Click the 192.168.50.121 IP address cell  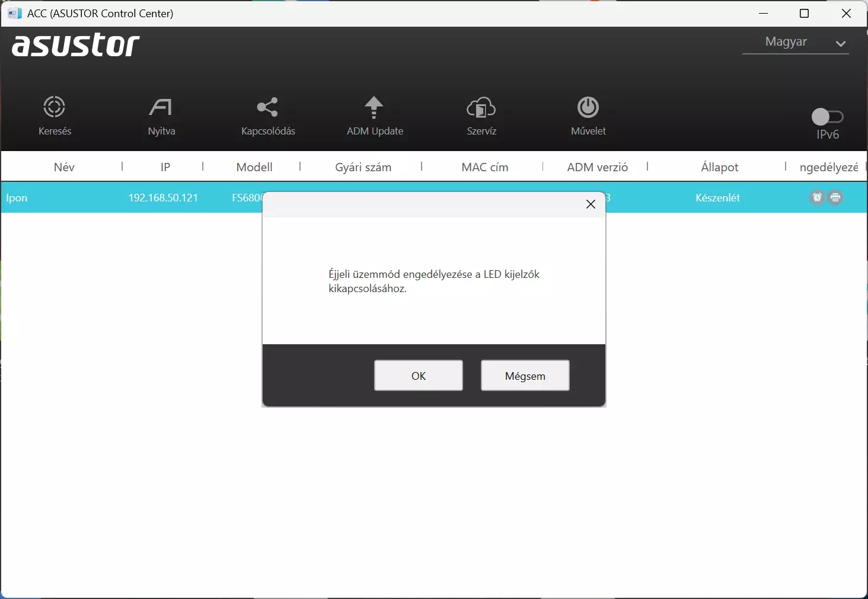(x=163, y=198)
